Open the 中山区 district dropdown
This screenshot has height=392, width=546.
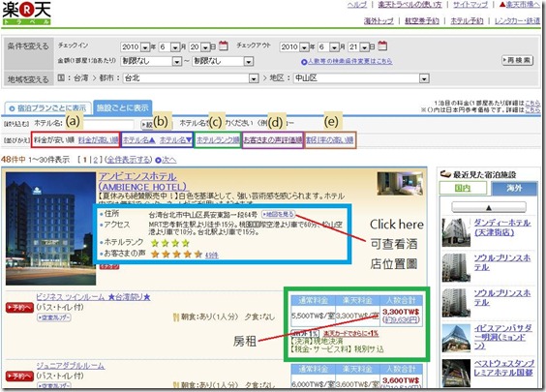[x=424, y=78]
